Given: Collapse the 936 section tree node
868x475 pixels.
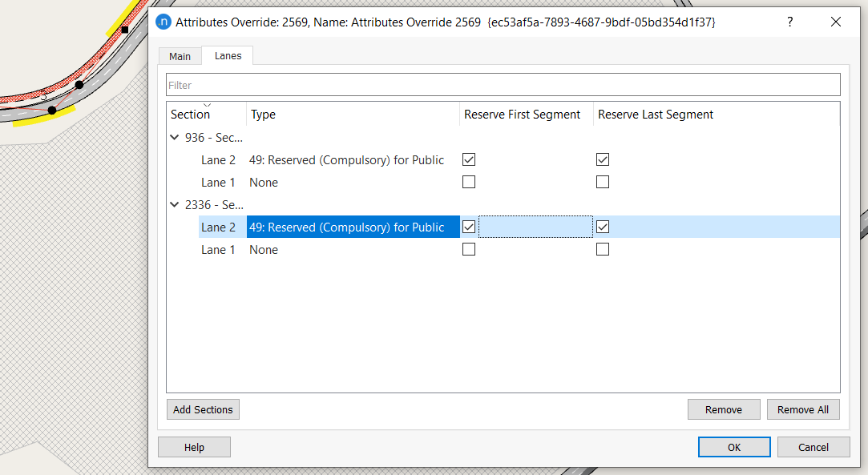Looking at the screenshot, I should pyautogui.click(x=175, y=137).
